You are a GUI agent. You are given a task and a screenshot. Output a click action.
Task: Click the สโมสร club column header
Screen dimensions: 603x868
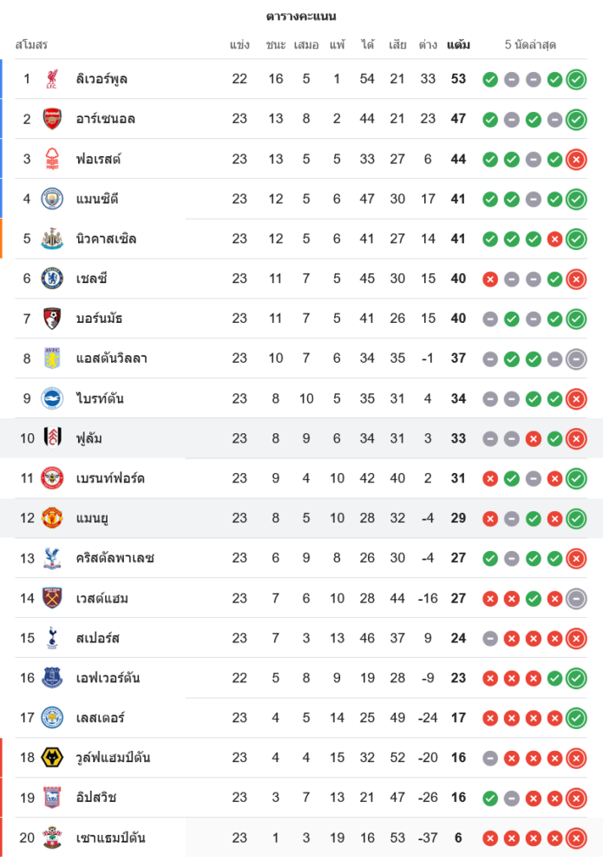[x=31, y=44]
